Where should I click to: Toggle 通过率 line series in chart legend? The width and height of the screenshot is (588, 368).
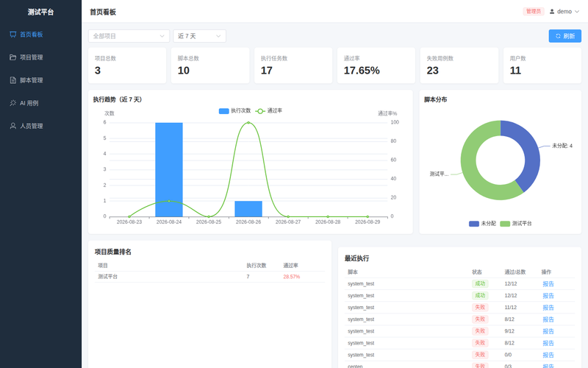pos(269,111)
